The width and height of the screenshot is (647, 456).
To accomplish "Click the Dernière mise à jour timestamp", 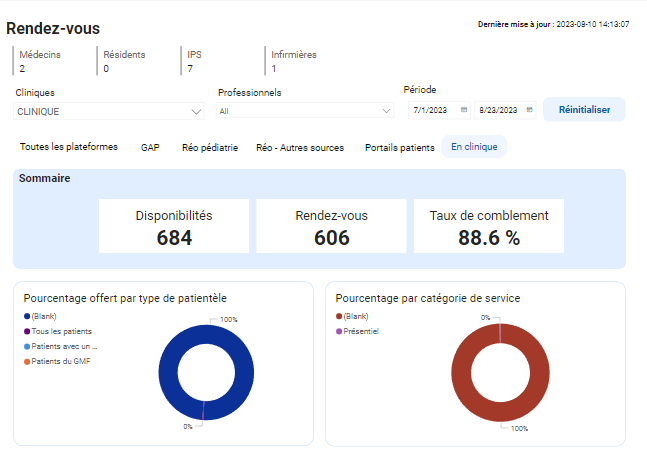I will pos(553,24).
